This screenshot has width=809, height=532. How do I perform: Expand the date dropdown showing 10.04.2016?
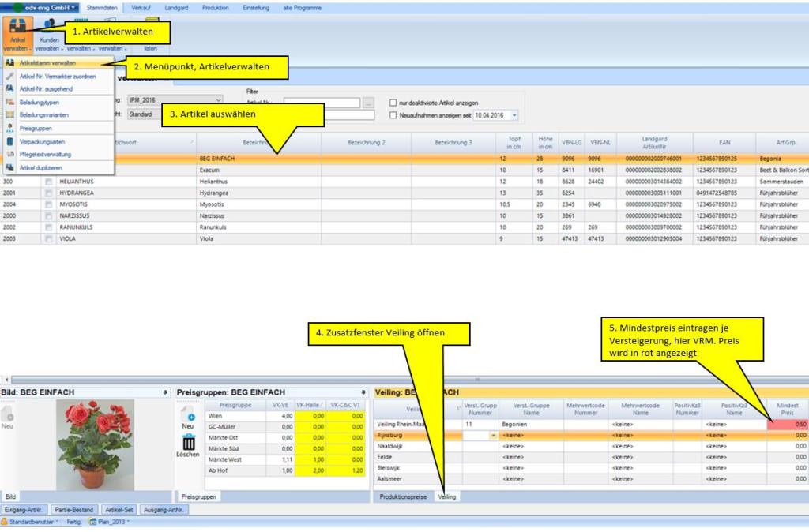[514, 115]
